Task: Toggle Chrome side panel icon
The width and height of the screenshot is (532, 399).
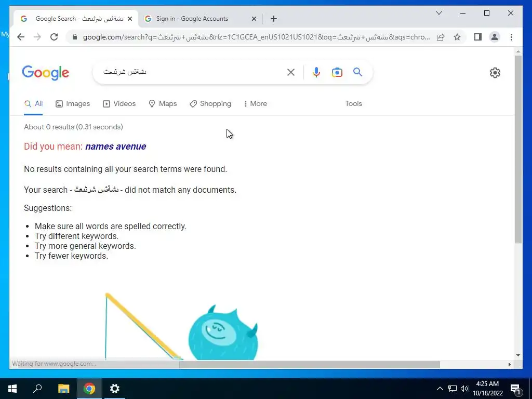Action: (x=478, y=37)
